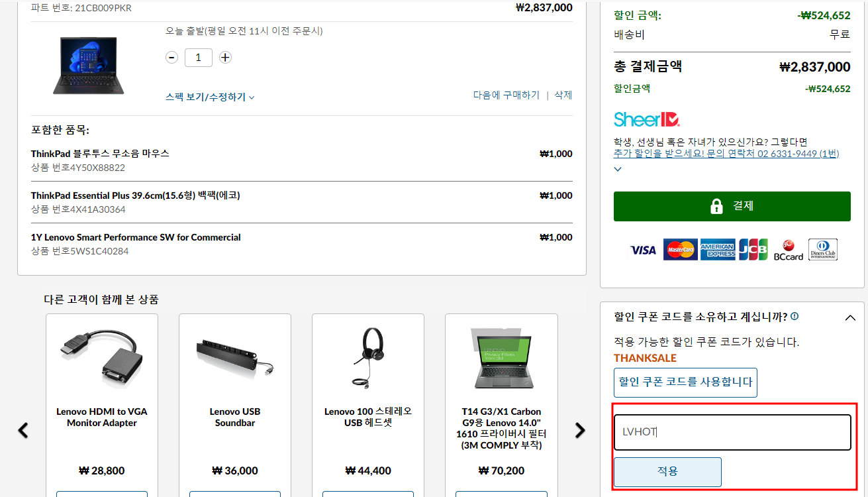Image resolution: width=868 pixels, height=497 pixels.
Task: Click the SheerID logo
Action: 647,119
